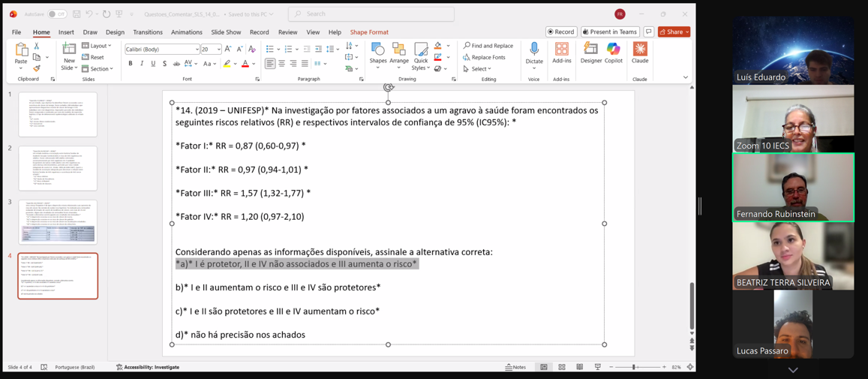Screen dimensions: 868x379
Task: Switch to the Design tab
Action: tap(115, 32)
